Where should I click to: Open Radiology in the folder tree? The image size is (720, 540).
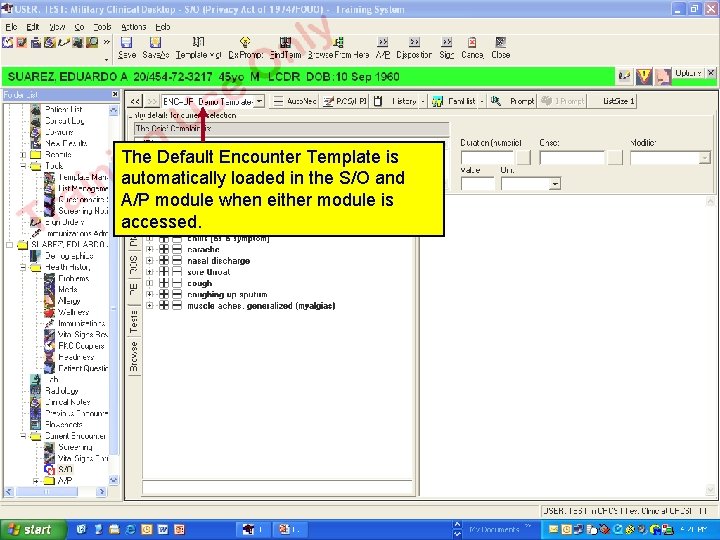[x=62, y=391]
